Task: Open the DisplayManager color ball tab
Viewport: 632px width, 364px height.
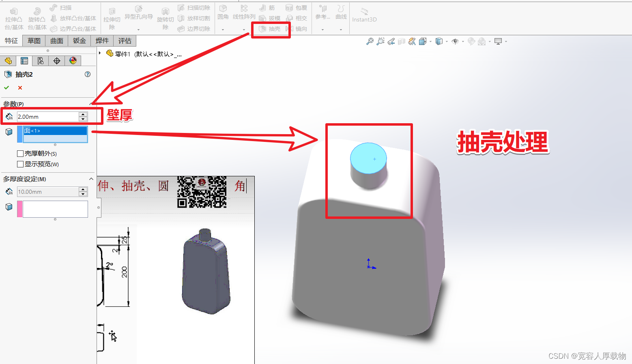Action: (x=73, y=61)
